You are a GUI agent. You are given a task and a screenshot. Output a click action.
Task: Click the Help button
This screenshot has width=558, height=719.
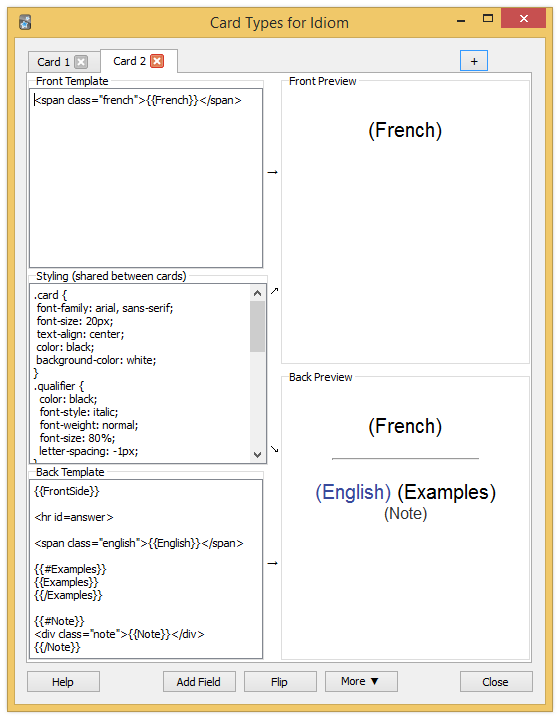click(x=63, y=682)
